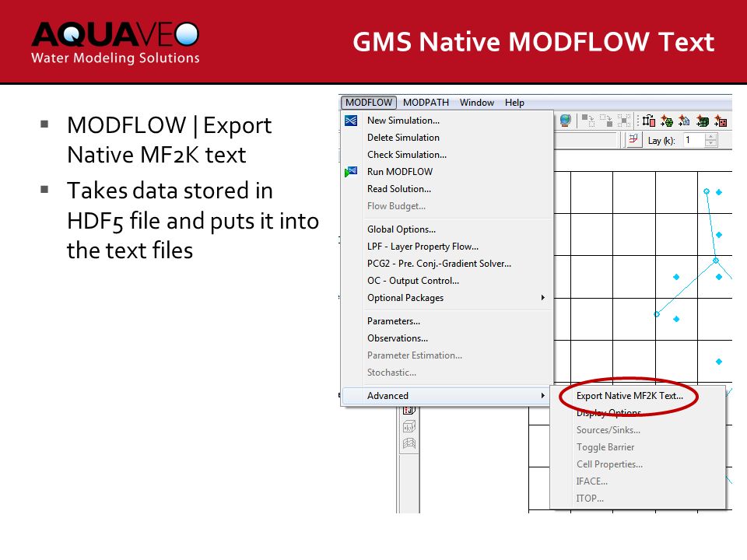Image resolution: width=747 pixels, height=560 pixels.
Task: Click the globe icon in the toolbar
Action: 566,121
